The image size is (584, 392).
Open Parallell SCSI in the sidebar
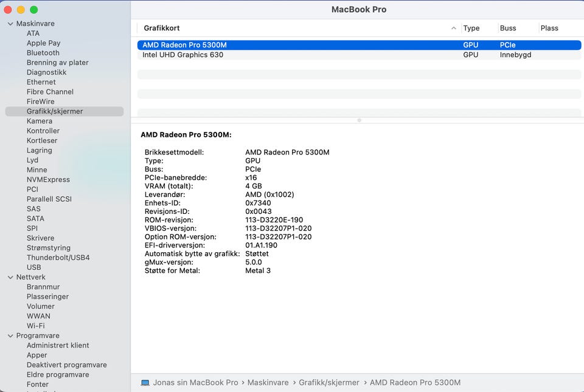49,199
